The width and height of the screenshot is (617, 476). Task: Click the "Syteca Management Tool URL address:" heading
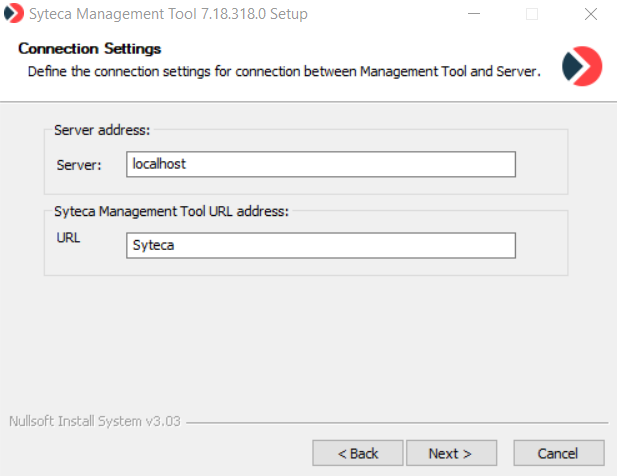pos(171,211)
